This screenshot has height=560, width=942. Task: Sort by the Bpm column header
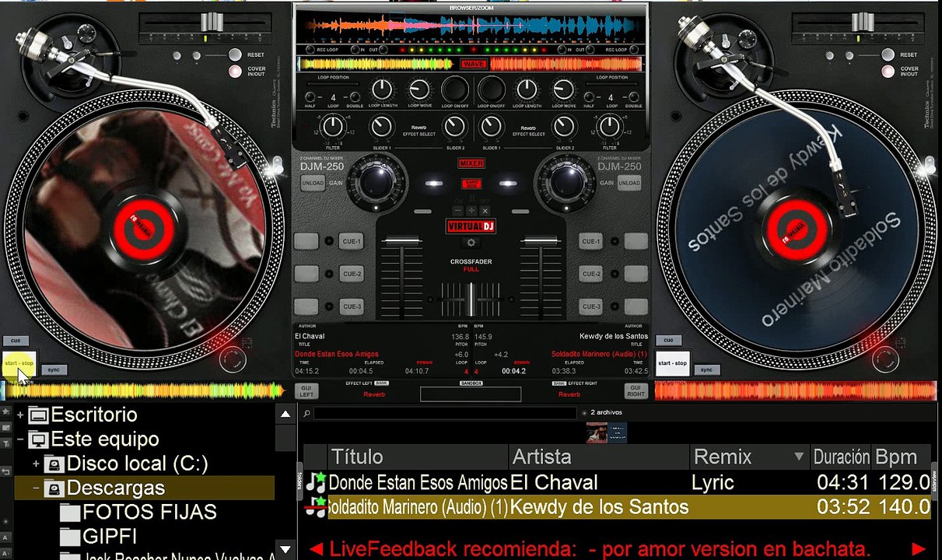[x=902, y=457]
